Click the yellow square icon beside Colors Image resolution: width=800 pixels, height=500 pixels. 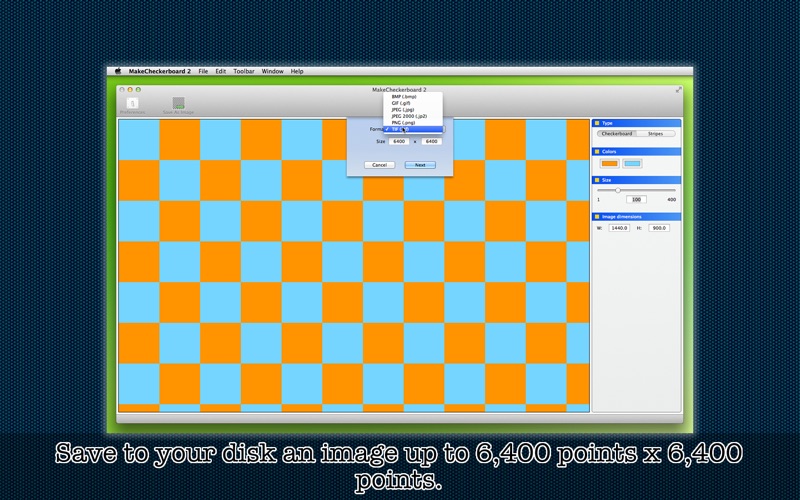596,152
